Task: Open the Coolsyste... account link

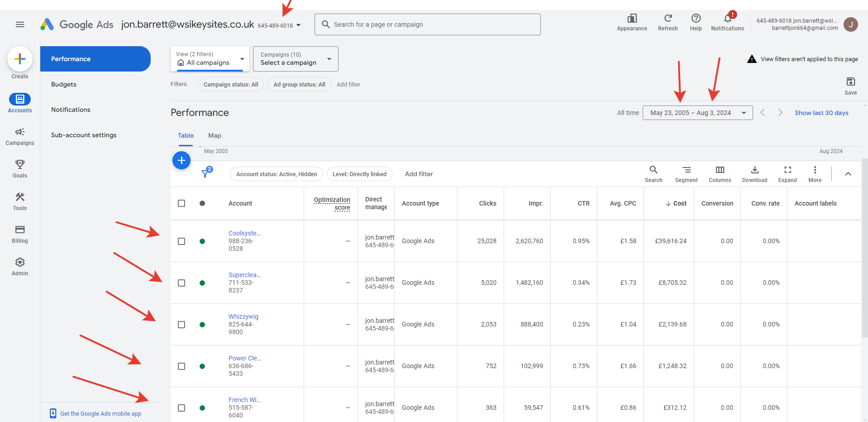Action: (x=244, y=233)
